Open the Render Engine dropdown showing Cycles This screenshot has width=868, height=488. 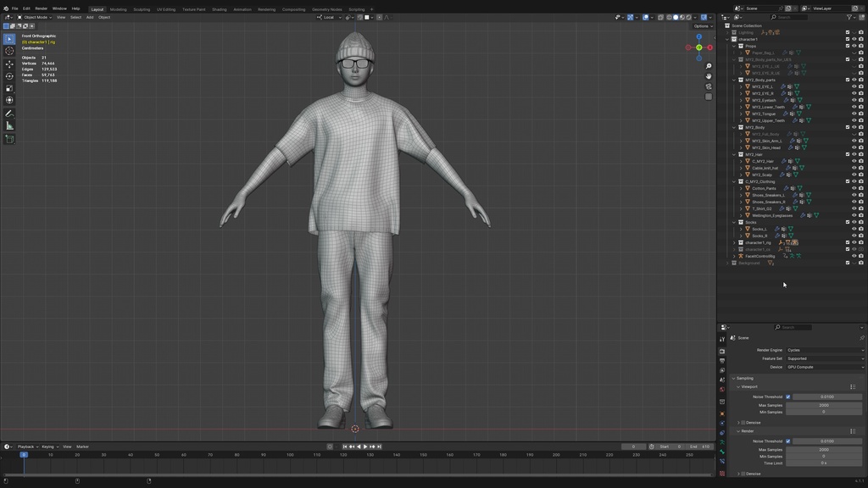(825, 349)
